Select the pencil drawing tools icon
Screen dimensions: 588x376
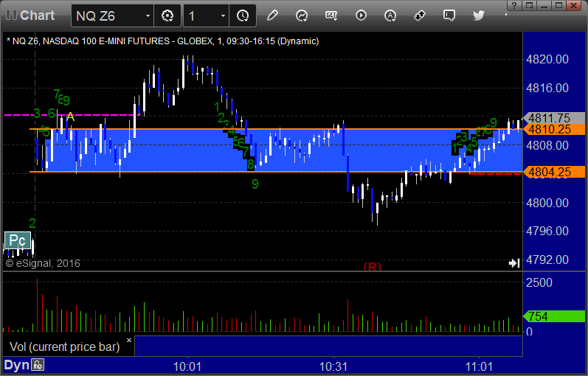click(272, 15)
